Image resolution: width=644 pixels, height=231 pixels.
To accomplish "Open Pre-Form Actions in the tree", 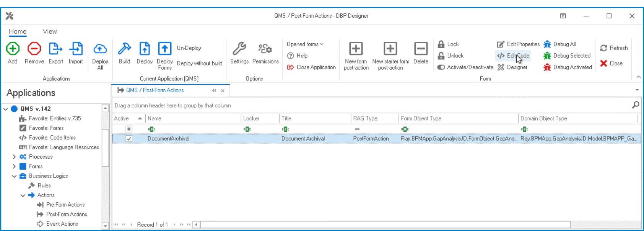I will pyautogui.click(x=61, y=205).
